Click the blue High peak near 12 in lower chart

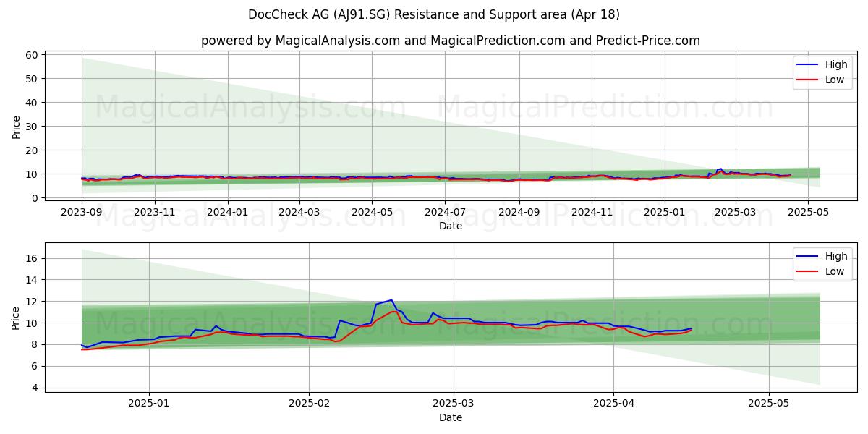click(391, 300)
